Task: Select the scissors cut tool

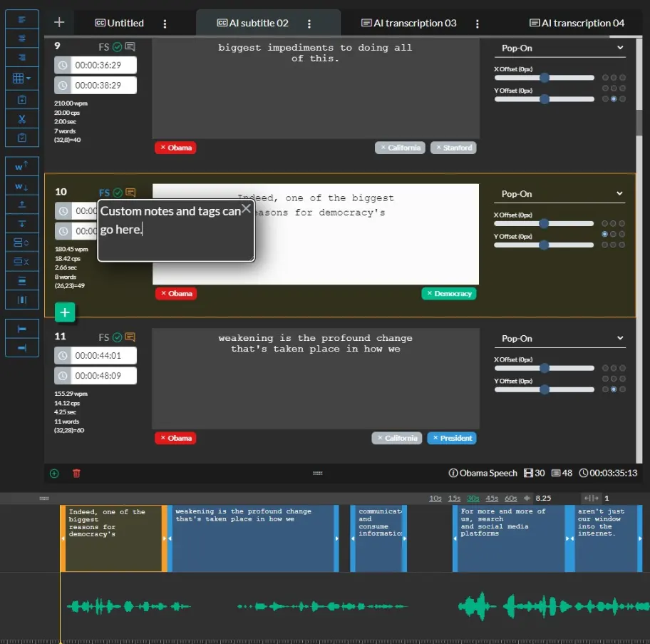Action: (x=22, y=119)
